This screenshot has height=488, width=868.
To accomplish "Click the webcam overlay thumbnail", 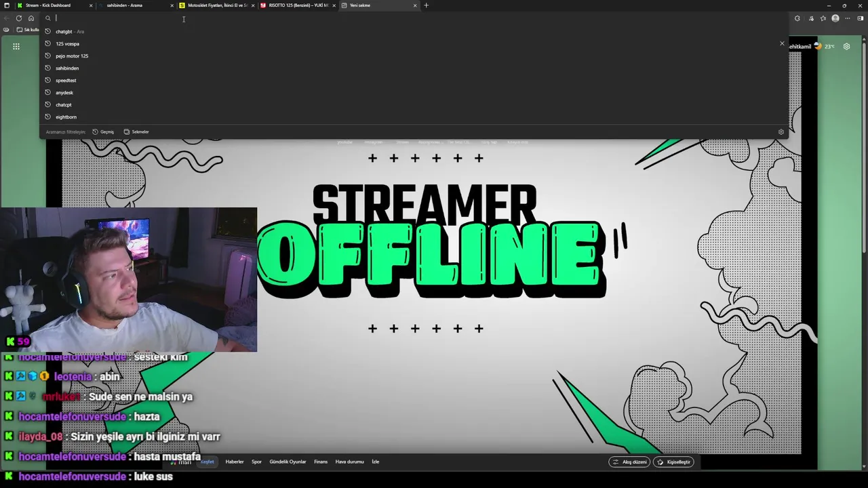I will (129, 280).
